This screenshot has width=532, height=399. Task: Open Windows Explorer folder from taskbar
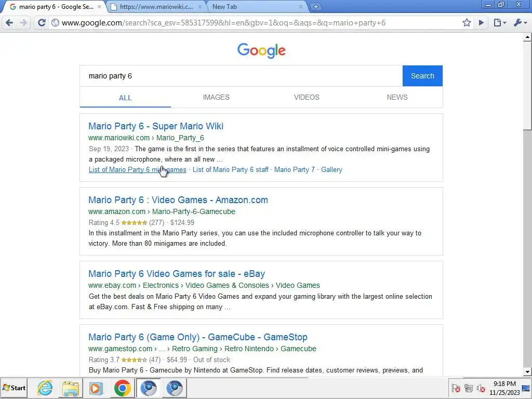pos(71,388)
